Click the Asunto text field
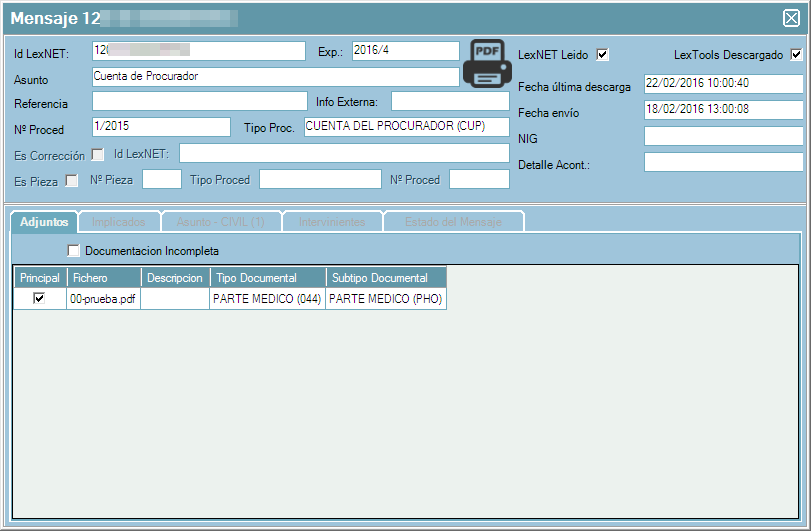 coord(275,77)
